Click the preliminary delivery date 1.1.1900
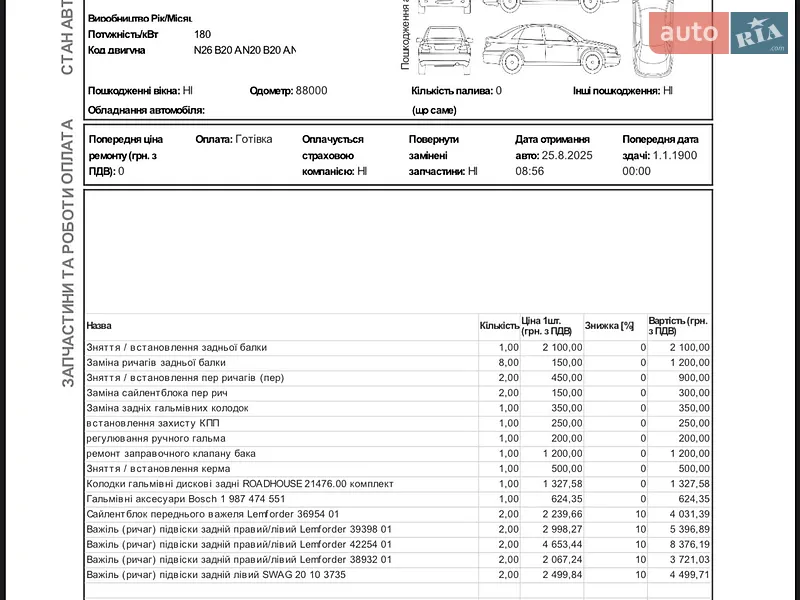800x600 pixels. point(675,156)
